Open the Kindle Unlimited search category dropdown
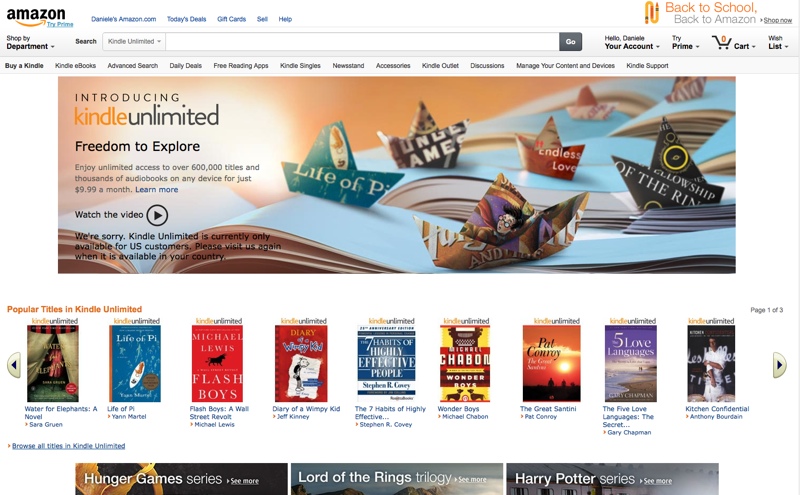The width and height of the screenshot is (800, 495). point(134,41)
